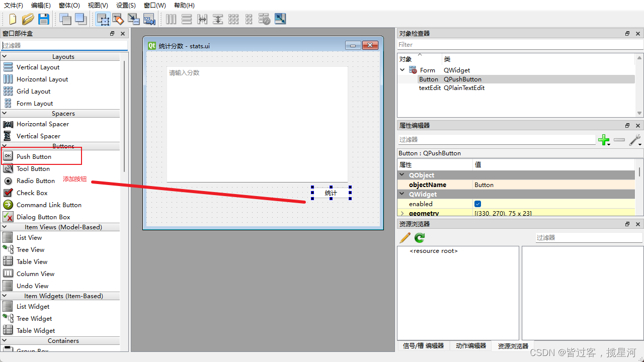Open the 帮助(H) menu
Screen dimensions: 644x362
pyautogui.click(x=184, y=6)
